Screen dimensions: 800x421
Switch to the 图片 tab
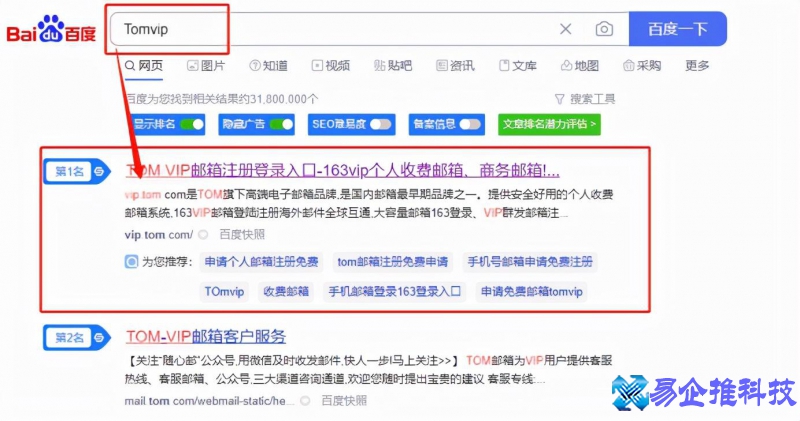(206, 66)
